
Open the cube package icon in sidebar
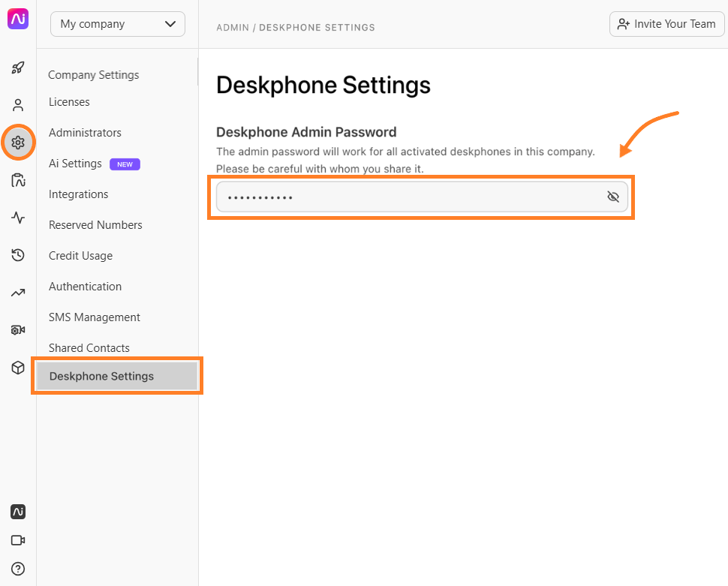click(18, 368)
